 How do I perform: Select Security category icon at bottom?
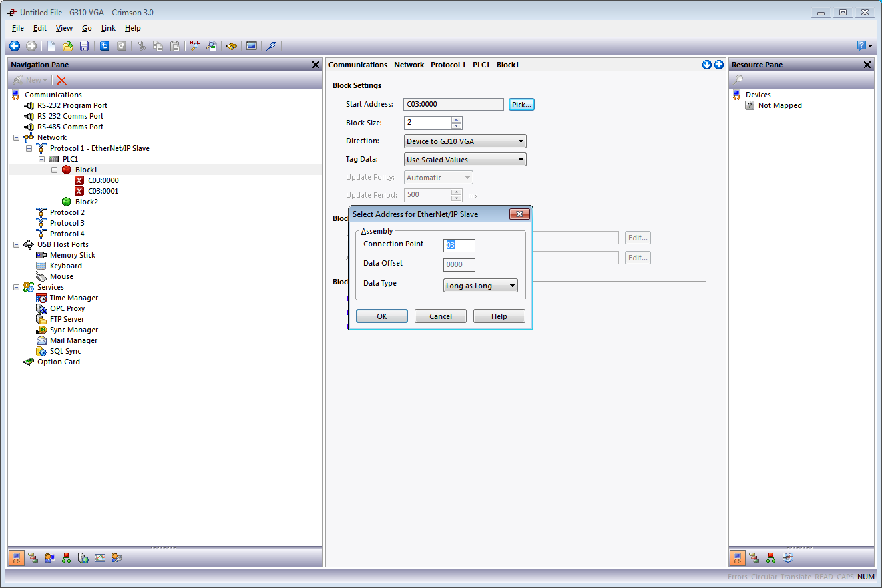click(x=117, y=557)
